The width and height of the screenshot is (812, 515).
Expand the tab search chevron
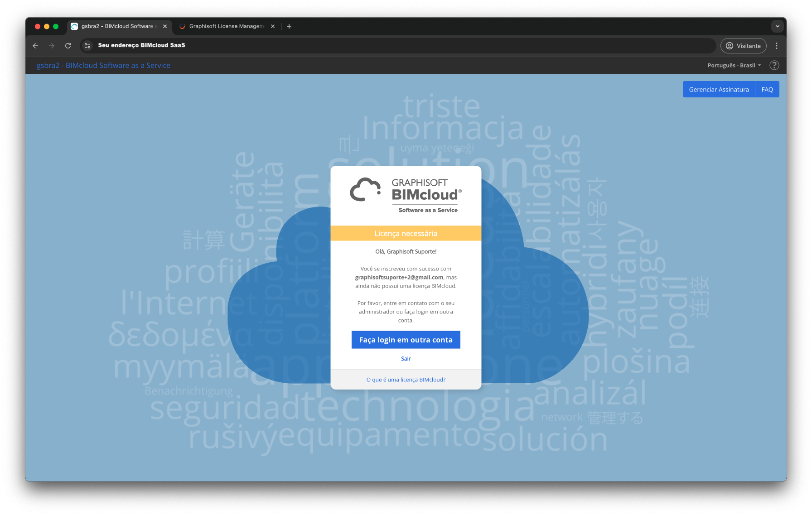778,26
